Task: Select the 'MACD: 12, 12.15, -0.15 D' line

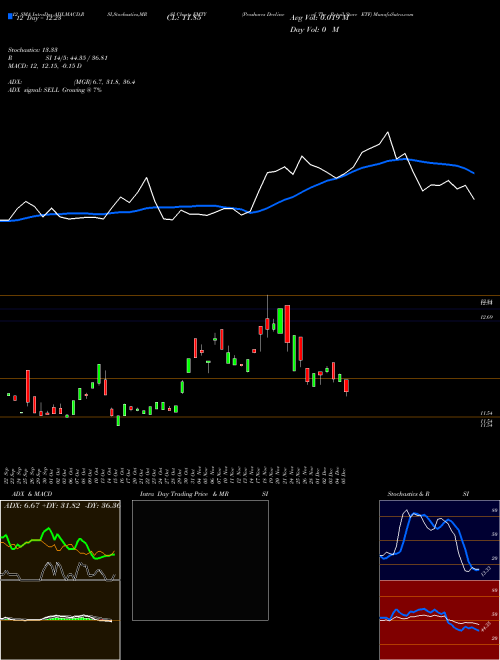Action: click(45, 66)
